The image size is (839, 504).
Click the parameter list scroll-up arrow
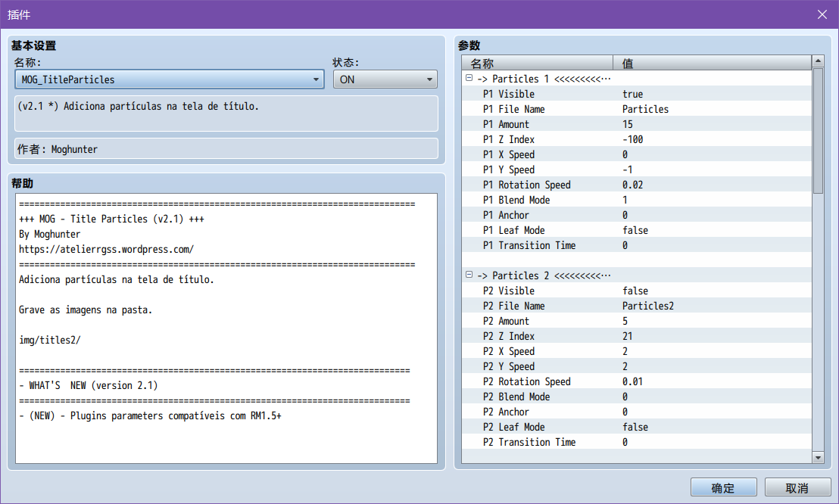point(818,61)
